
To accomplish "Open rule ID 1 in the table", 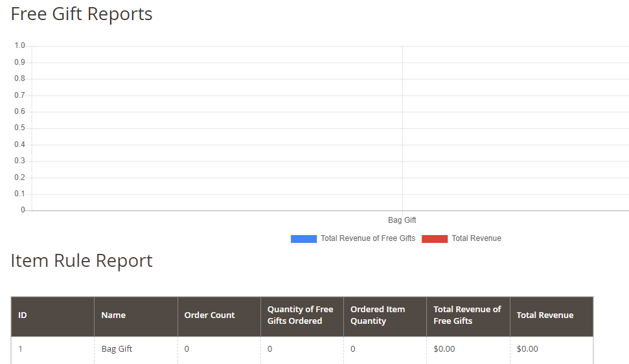I will click(21, 349).
